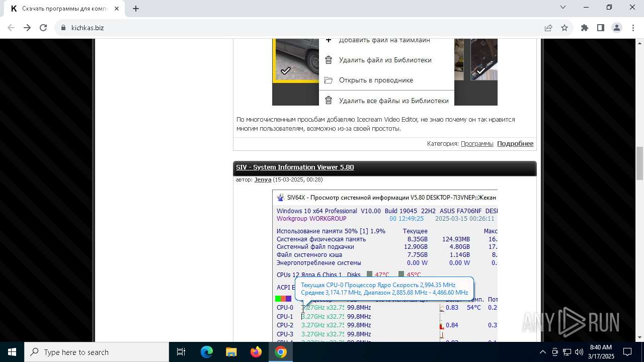Open File Explorer from taskbar
Screen dimensions: 644x362
(231, 352)
